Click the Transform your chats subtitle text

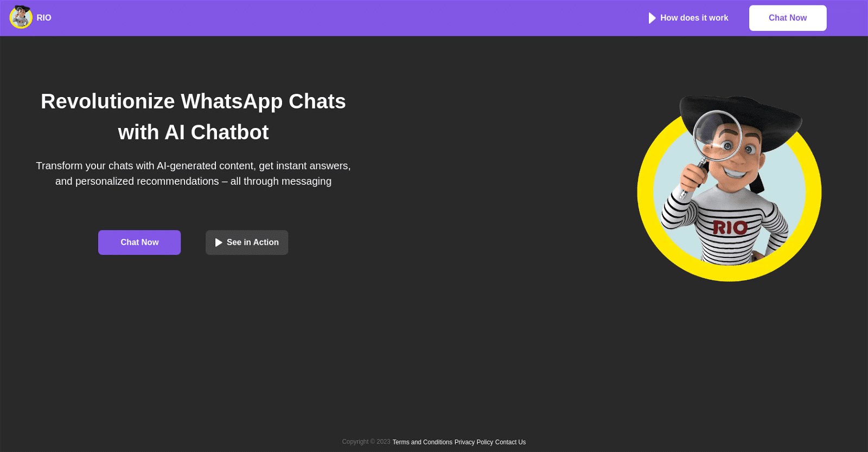click(193, 173)
